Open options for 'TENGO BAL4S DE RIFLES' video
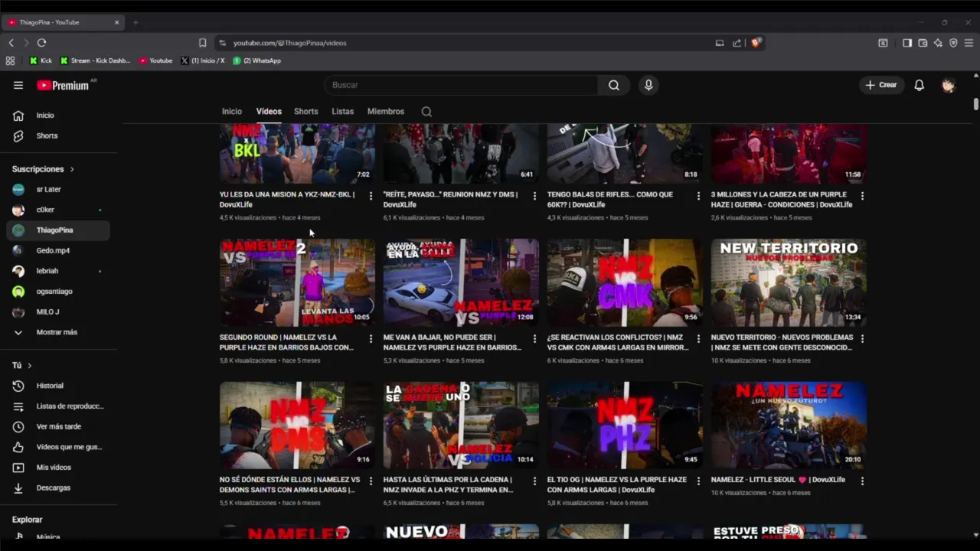The image size is (980, 551). (698, 196)
